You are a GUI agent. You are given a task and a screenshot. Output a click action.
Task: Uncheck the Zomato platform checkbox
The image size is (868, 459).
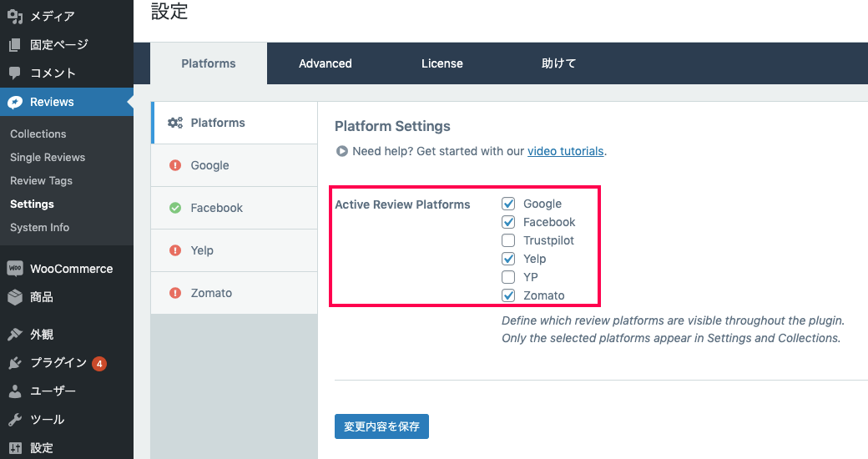click(508, 295)
